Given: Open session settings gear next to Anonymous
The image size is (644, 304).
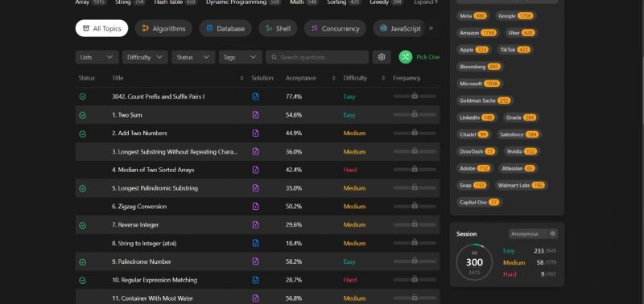Looking at the screenshot, I should [553, 233].
